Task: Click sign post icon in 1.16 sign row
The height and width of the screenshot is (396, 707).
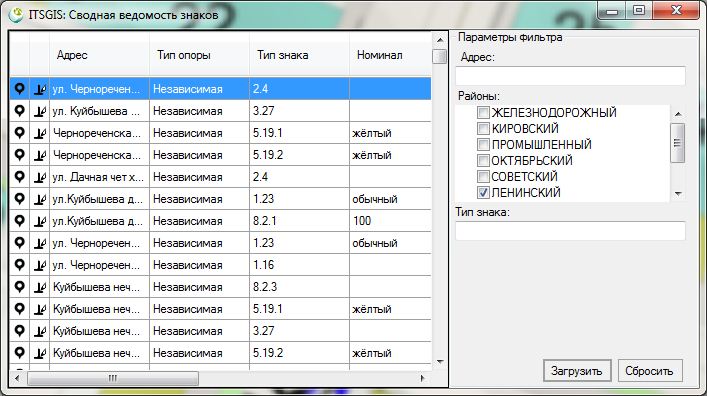Action: 40,265
